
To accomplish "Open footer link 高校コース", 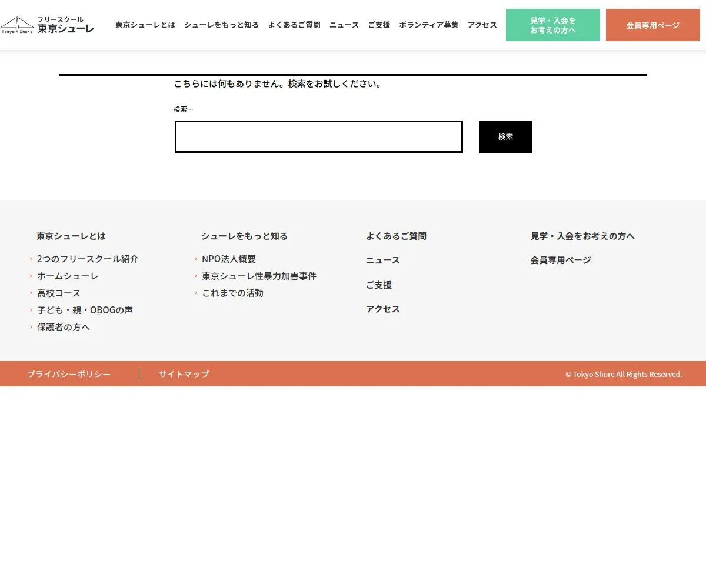I will pos(59,293).
